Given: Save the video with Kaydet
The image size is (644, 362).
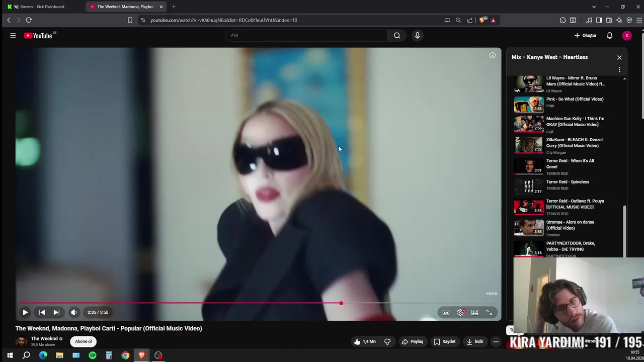Looking at the screenshot, I should point(445,341).
